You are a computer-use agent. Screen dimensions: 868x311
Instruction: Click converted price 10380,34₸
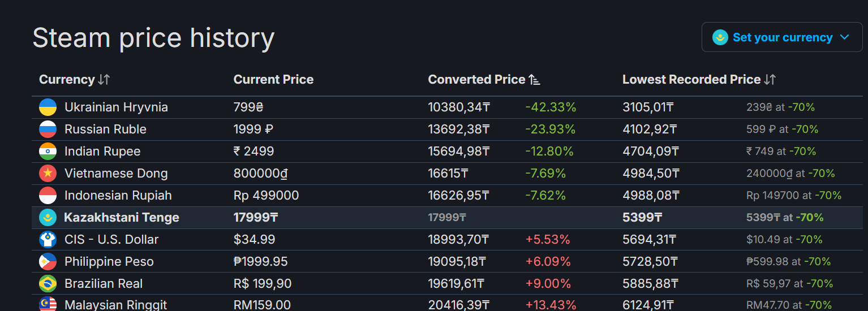pos(459,107)
